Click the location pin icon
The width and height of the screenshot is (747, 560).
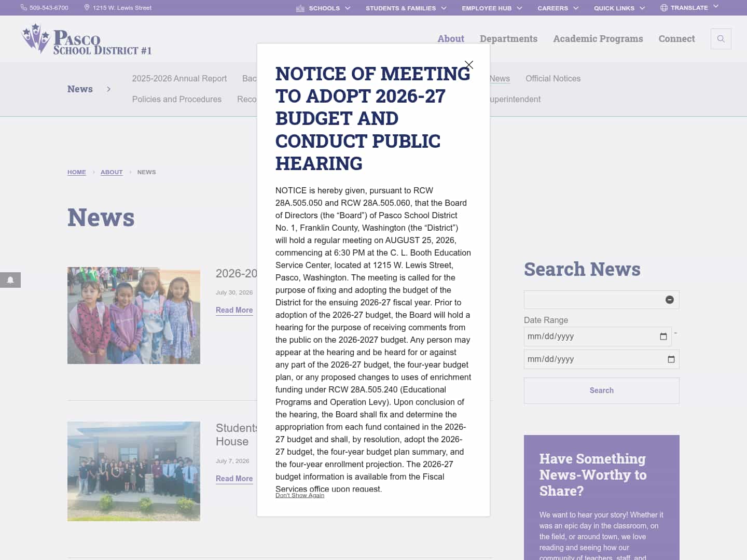click(87, 7)
